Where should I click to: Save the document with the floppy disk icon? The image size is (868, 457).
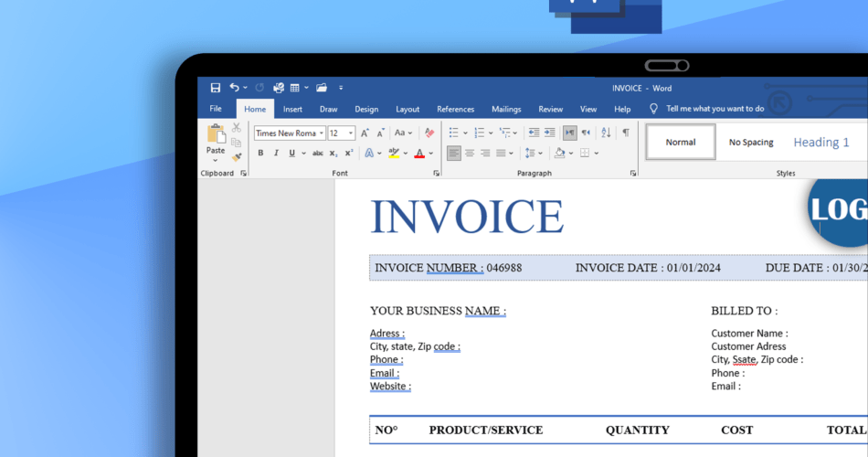216,88
